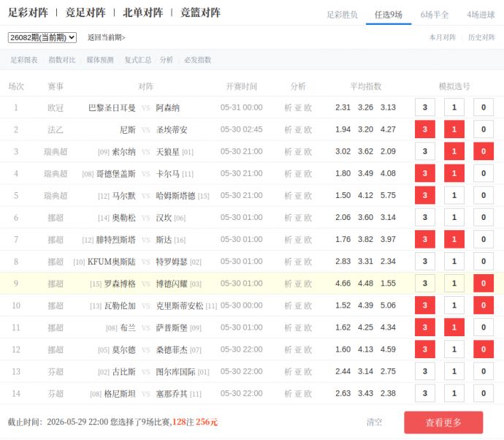This screenshot has width=504, height=440.
Task: Deselect 3 for 尼斯 vs 圣埃蒂安
Action: point(425,129)
